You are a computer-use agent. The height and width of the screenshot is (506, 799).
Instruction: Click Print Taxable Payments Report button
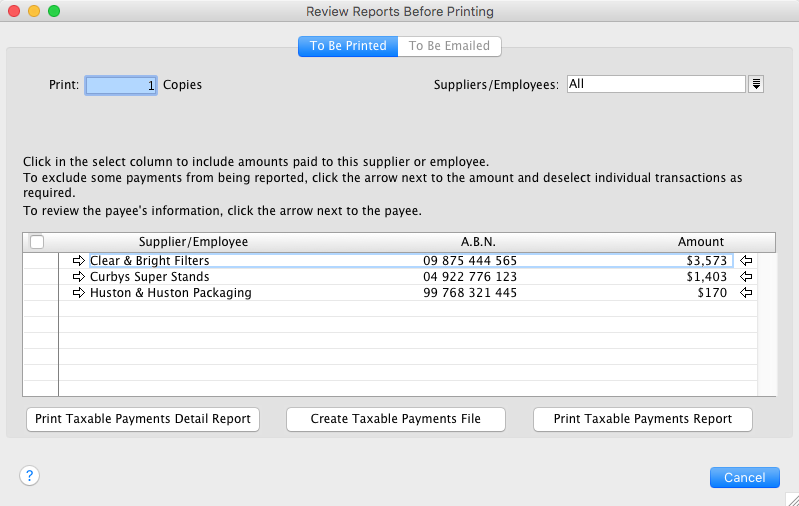[643, 419]
